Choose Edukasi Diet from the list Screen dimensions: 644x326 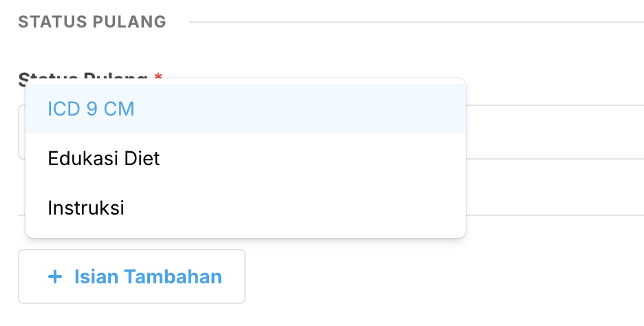(103, 159)
